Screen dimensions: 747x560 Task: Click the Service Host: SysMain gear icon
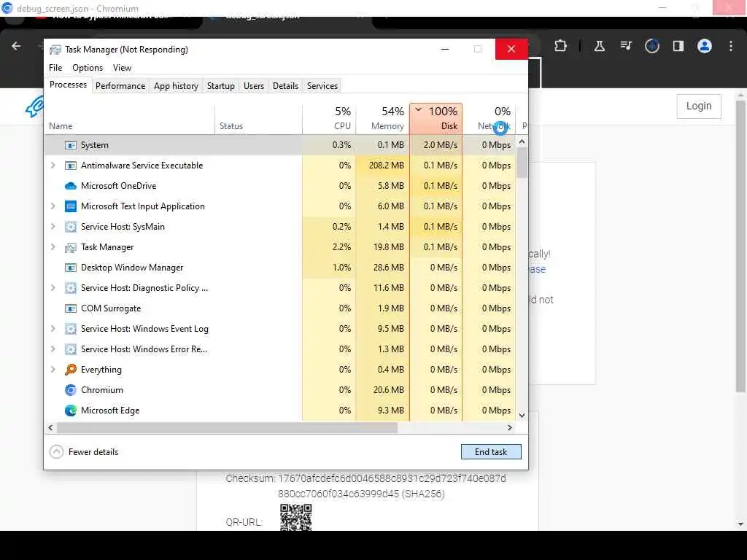click(71, 227)
